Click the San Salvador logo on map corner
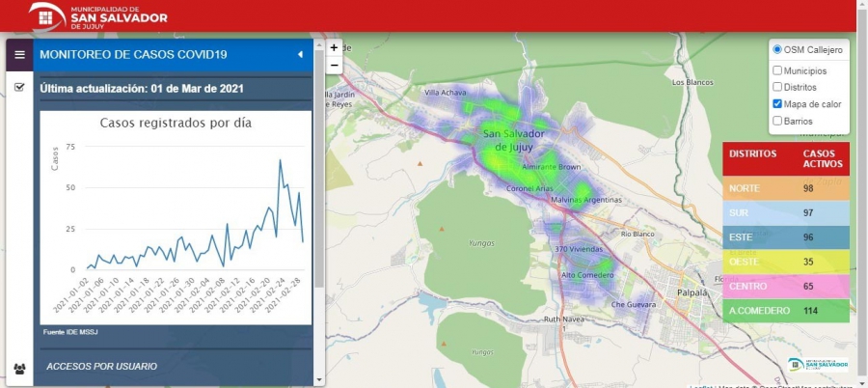This screenshot has width=868, height=388. click(817, 365)
